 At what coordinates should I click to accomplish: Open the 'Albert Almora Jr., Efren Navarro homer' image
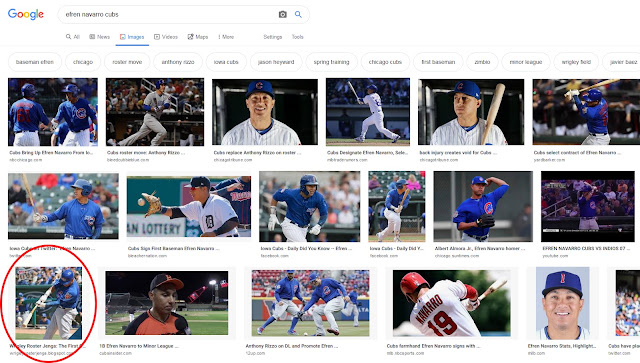tap(483, 206)
